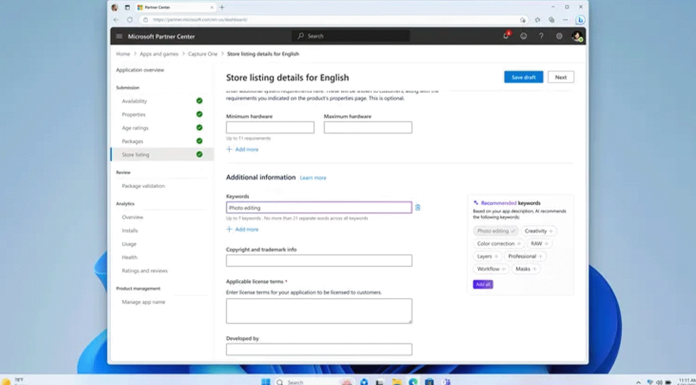
Task: Add the Layers recommended keyword
Action: pyautogui.click(x=487, y=256)
